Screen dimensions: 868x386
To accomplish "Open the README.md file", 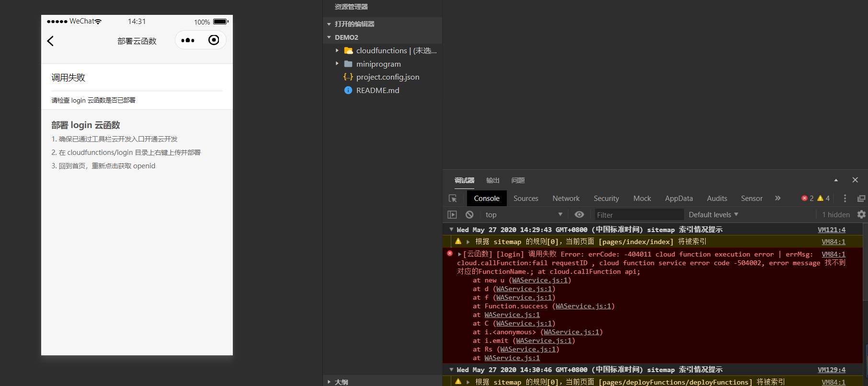I will point(377,90).
